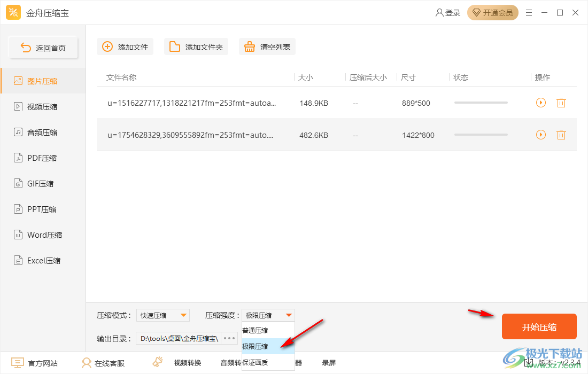588x374 pixels.
Task: Choose 普通压缩 from the dropdown list
Action: click(268, 330)
